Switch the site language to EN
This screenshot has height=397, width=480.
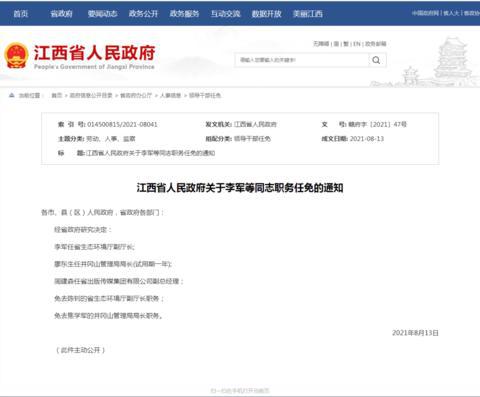point(357,44)
